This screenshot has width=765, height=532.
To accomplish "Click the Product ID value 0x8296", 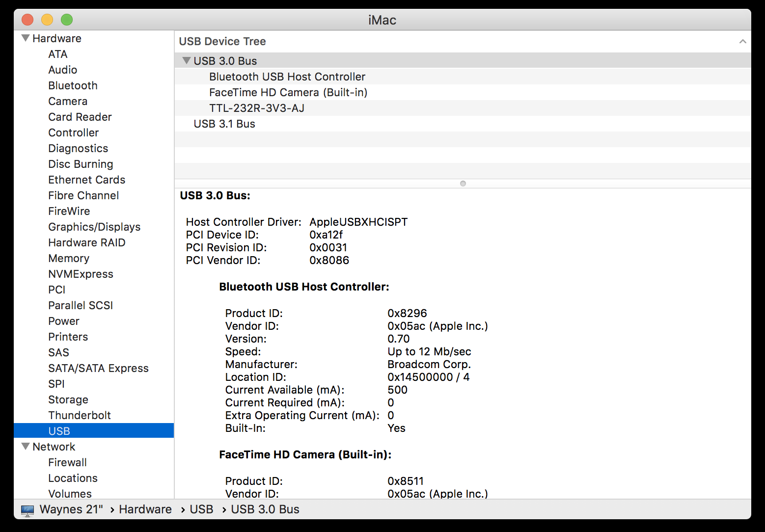I will pos(407,313).
